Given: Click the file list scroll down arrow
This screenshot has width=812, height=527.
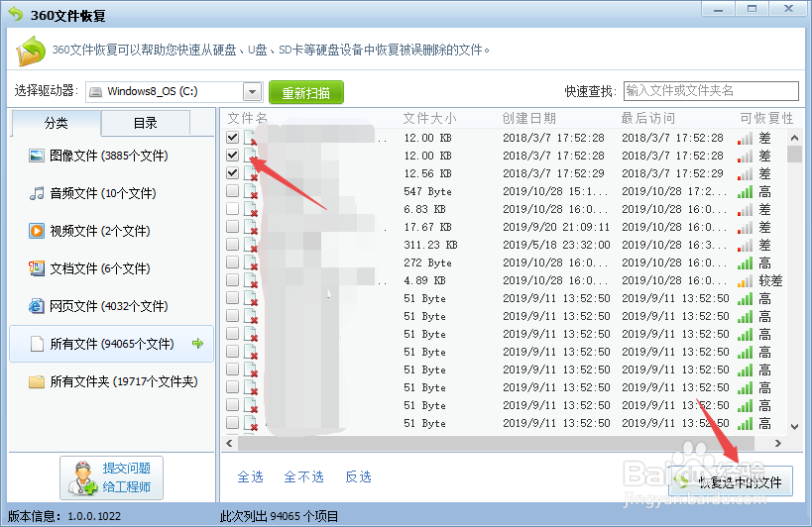Looking at the screenshot, I should tap(794, 427).
